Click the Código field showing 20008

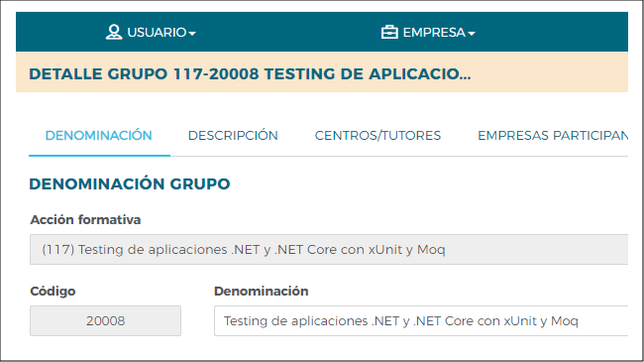pos(105,320)
